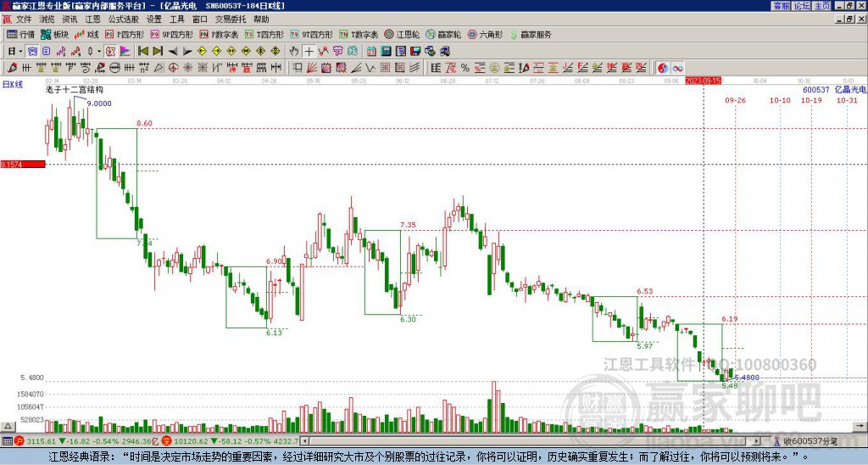The width and height of the screenshot is (868, 465).
Task: Click the 老子十二宫结构 label
Action: (x=75, y=89)
